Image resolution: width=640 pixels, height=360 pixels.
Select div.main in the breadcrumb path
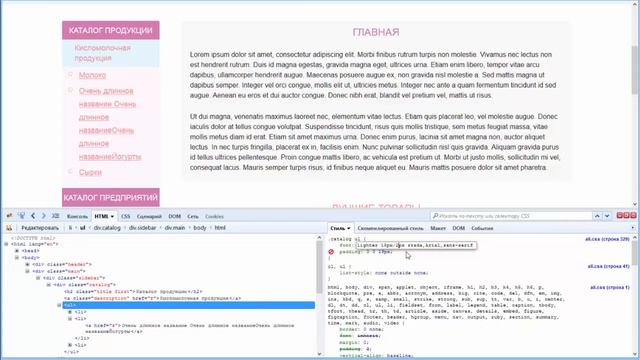[175, 228]
